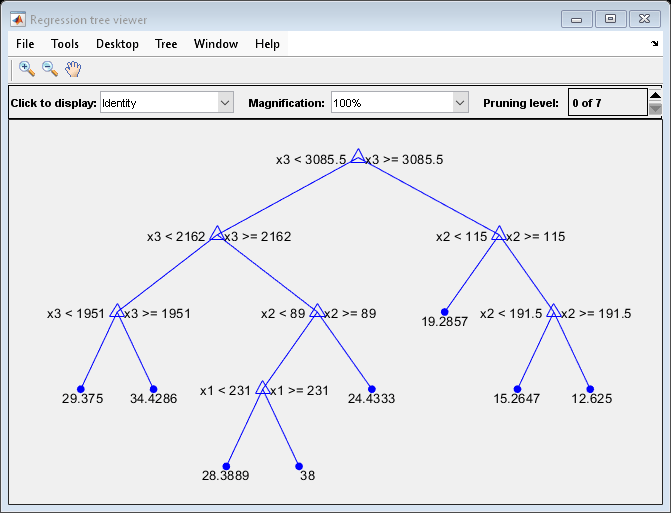Click the label x2 >= 191.5
Screen dimensions: 671x513
(x=596, y=314)
